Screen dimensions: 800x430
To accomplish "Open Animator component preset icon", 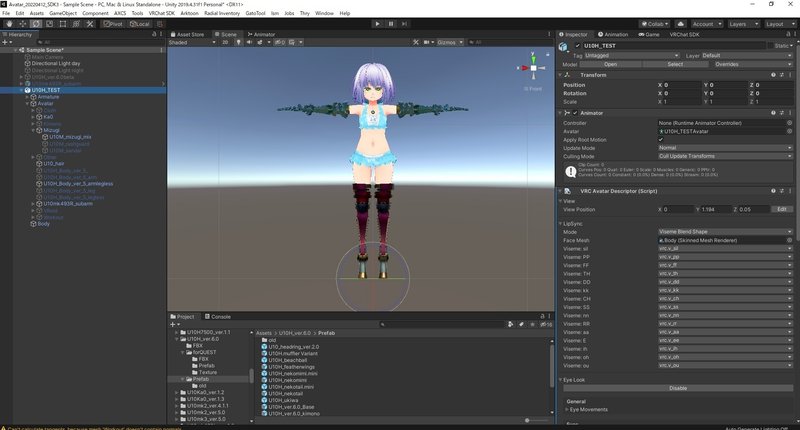I will point(781,113).
